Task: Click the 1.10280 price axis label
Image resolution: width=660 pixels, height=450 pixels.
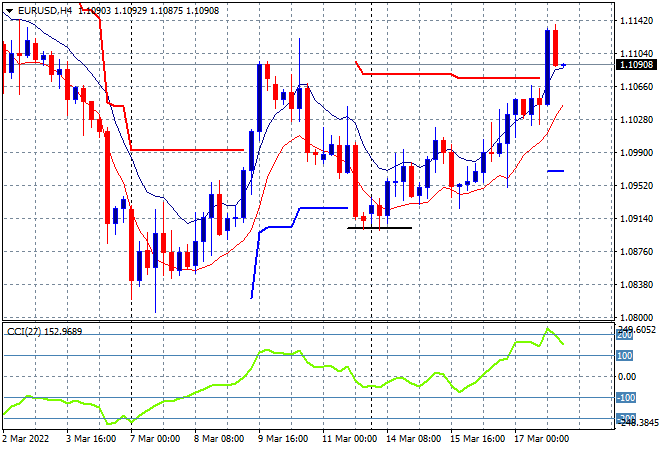Action: pos(636,120)
